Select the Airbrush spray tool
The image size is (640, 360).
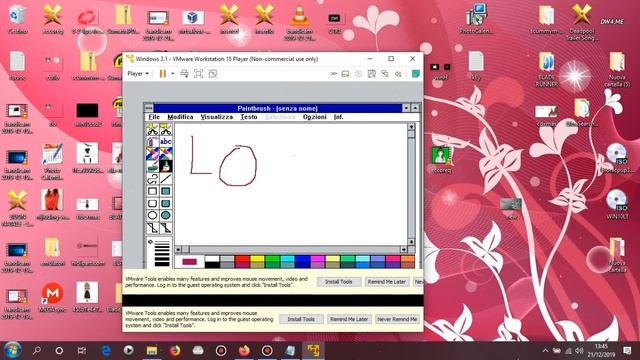(153, 142)
